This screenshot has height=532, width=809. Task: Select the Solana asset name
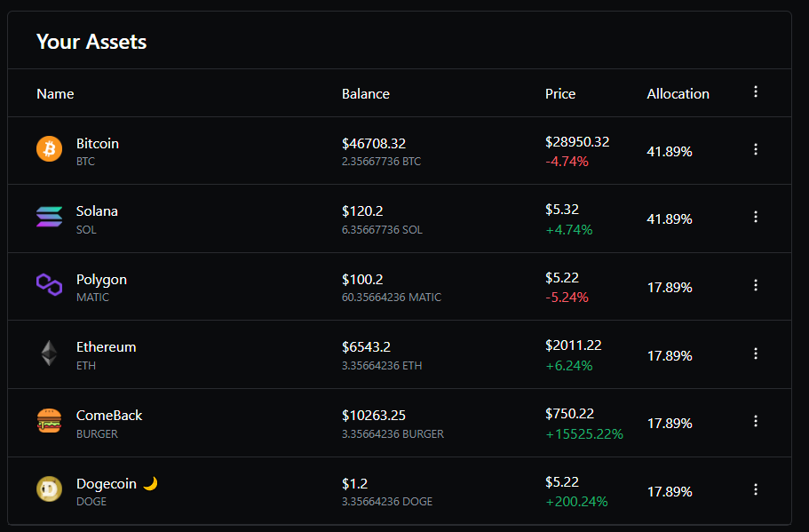97,211
